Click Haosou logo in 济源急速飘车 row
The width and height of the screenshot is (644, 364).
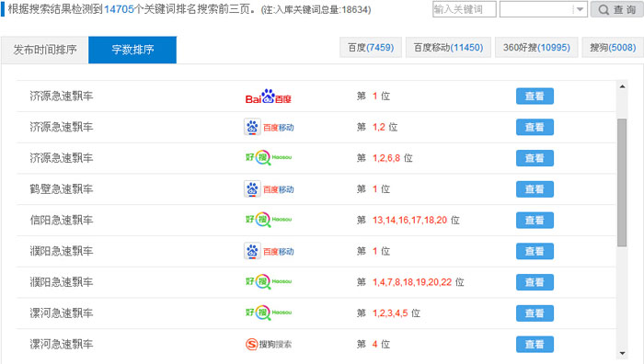coord(269,157)
